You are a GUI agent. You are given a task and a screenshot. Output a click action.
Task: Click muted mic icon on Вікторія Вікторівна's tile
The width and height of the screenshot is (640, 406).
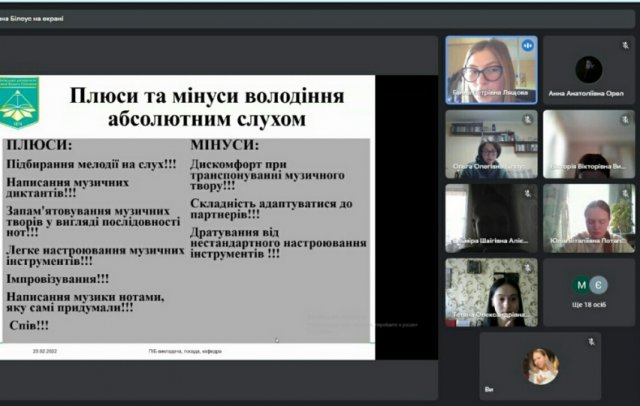click(625, 120)
